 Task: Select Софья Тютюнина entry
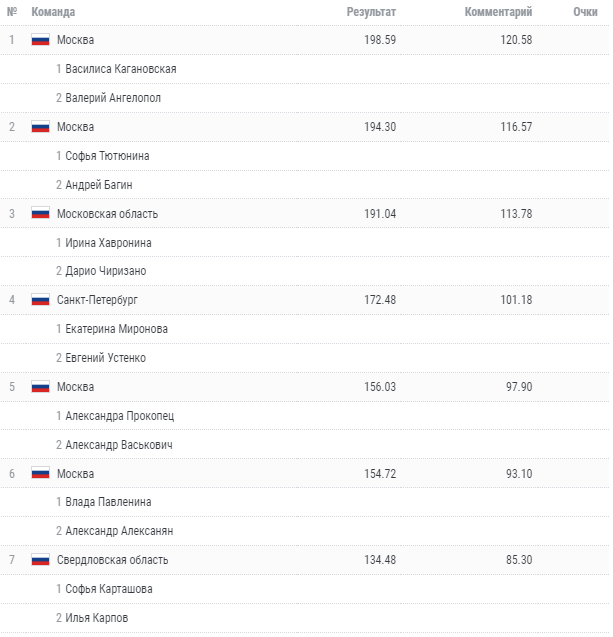[x=107, y=156]
